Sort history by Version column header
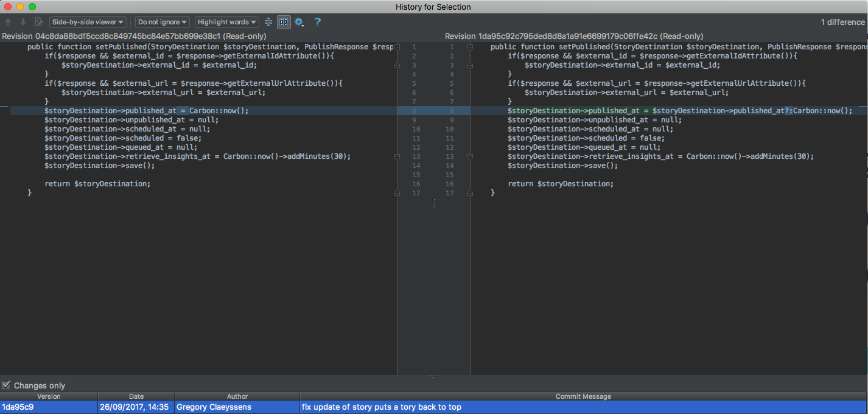 coord(49,396)
